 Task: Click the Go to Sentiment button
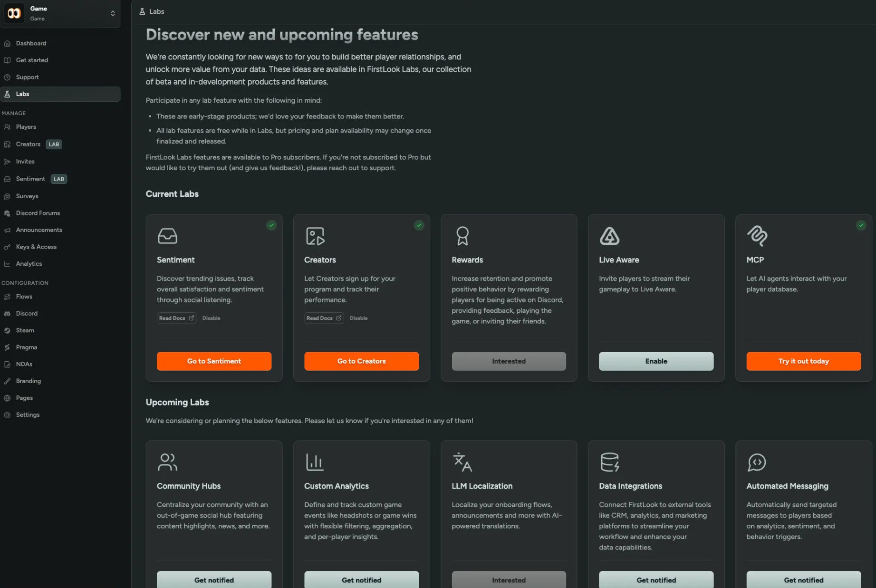coord(214,361)
